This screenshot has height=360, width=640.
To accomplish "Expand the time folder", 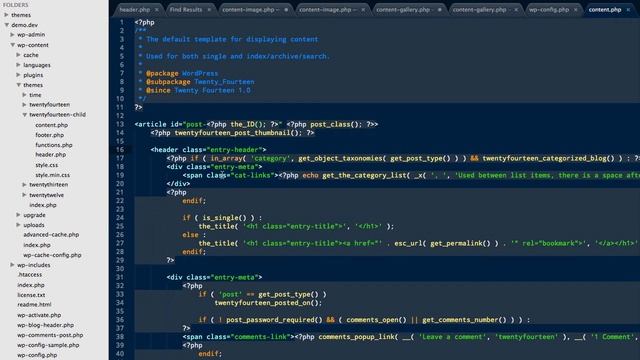I will (24, 95).
